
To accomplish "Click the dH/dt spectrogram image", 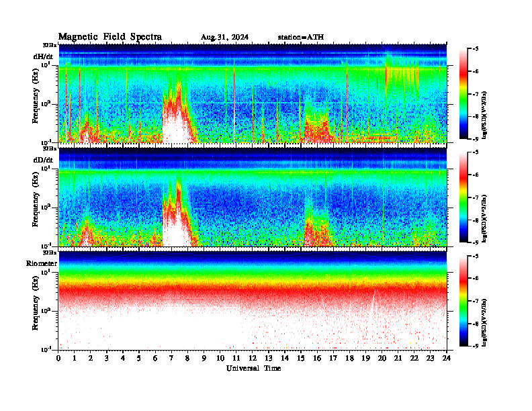I will click(x=253, y=93).
